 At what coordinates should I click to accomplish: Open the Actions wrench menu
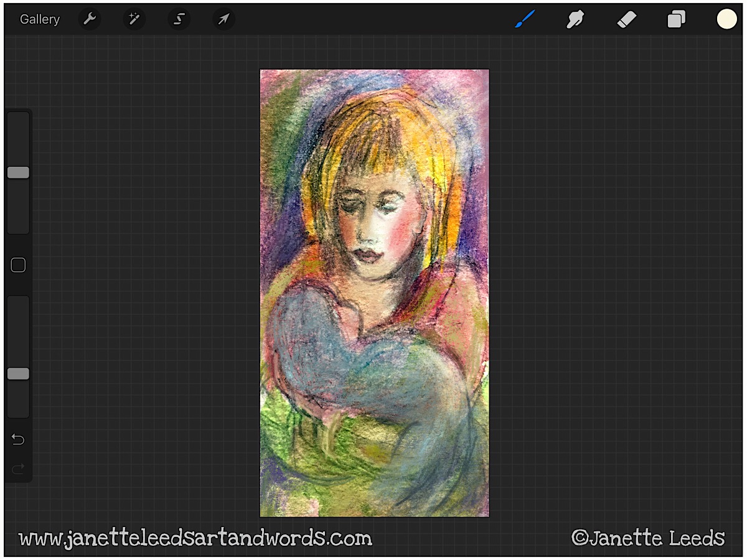[89, 19]
